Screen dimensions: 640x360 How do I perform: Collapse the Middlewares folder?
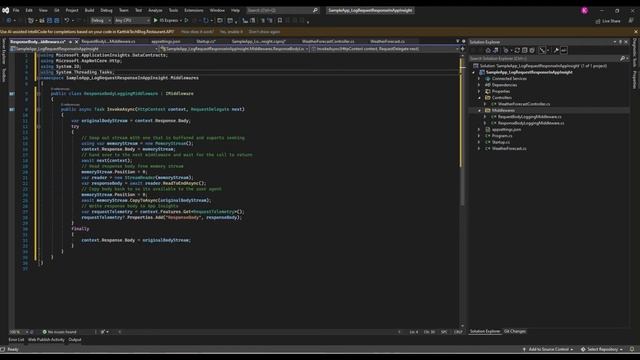click(479, 110)
